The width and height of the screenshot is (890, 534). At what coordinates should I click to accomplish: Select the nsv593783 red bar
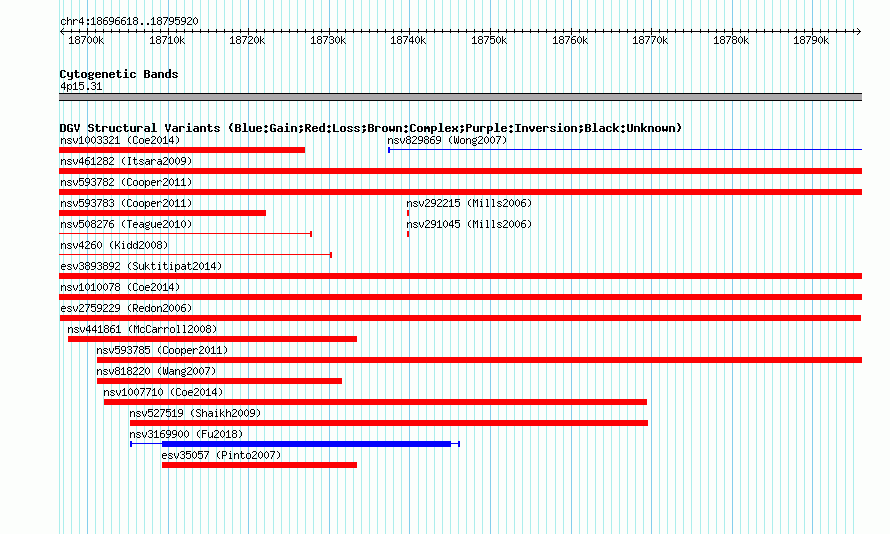[x=162, y=213]
